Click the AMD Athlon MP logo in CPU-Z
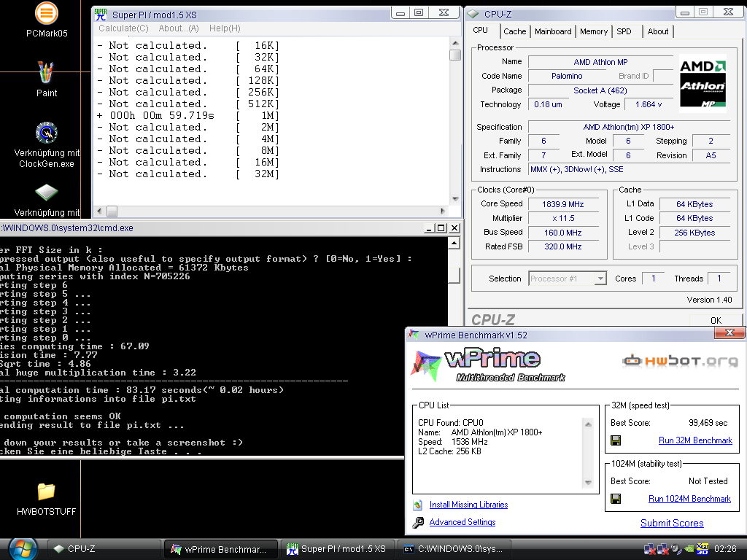 point(703,84)
